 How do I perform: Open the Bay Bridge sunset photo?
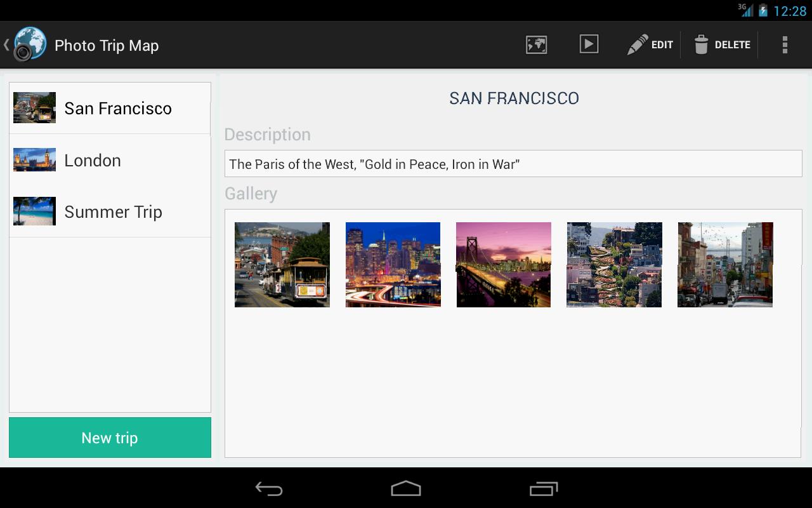click(x=504, y=265)
